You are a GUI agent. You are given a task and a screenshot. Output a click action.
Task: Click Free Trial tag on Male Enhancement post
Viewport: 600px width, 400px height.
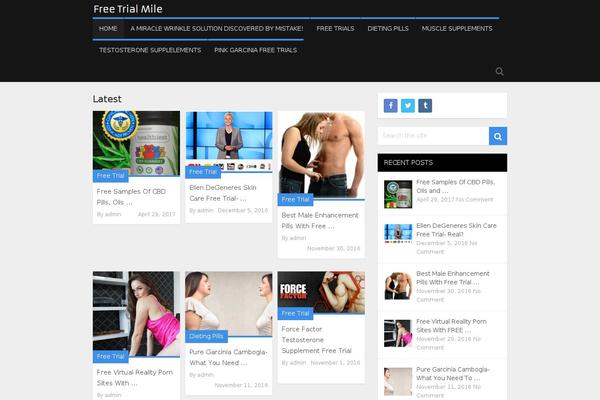[x=295, y=199]
